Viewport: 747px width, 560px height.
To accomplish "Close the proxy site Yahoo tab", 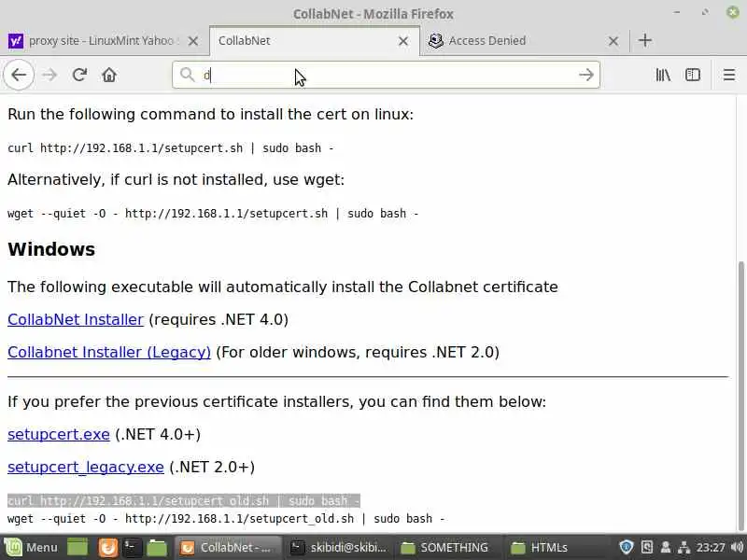I will (x=193, y=41).
